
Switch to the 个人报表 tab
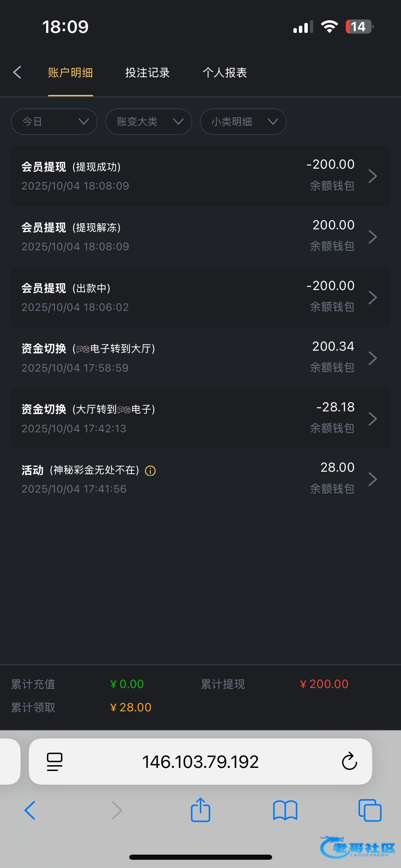point(225,73)
